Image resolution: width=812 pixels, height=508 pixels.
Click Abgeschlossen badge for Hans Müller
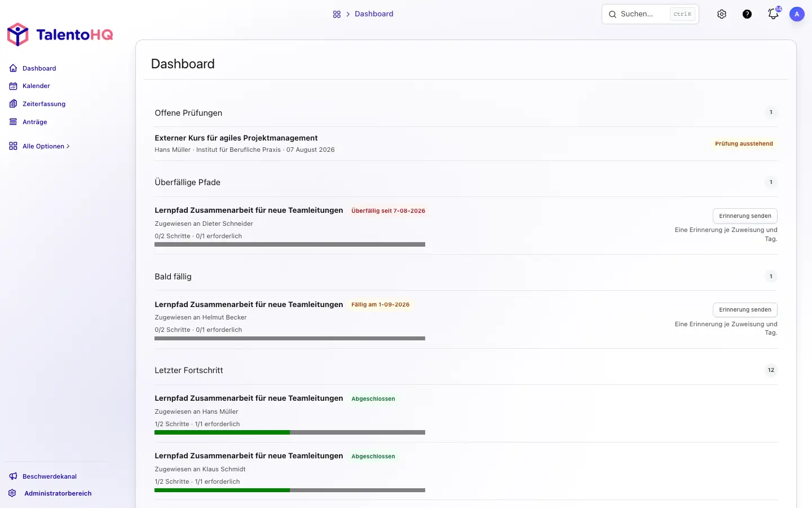click(373, 398)
